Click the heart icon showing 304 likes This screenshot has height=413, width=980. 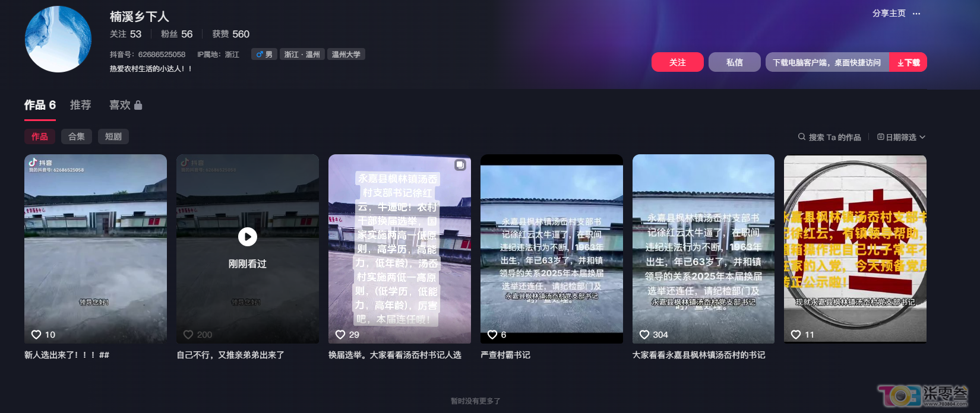point(644,335)
